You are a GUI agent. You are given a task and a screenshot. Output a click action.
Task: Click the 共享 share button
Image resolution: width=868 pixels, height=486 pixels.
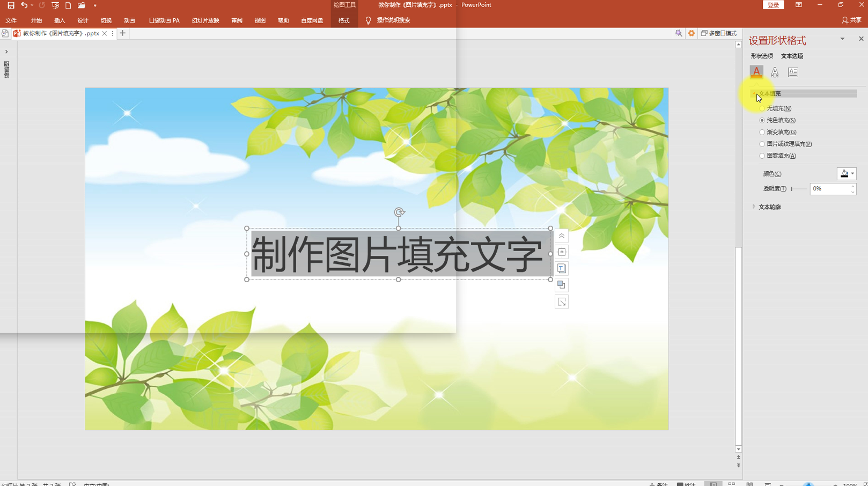[851, 20]
